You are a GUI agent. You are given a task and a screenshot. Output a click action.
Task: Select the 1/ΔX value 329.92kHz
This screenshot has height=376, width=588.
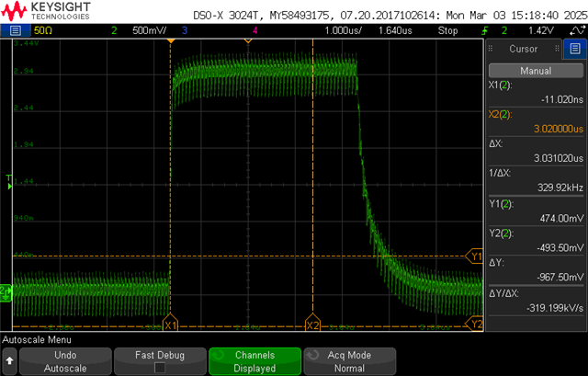[560, 188]
